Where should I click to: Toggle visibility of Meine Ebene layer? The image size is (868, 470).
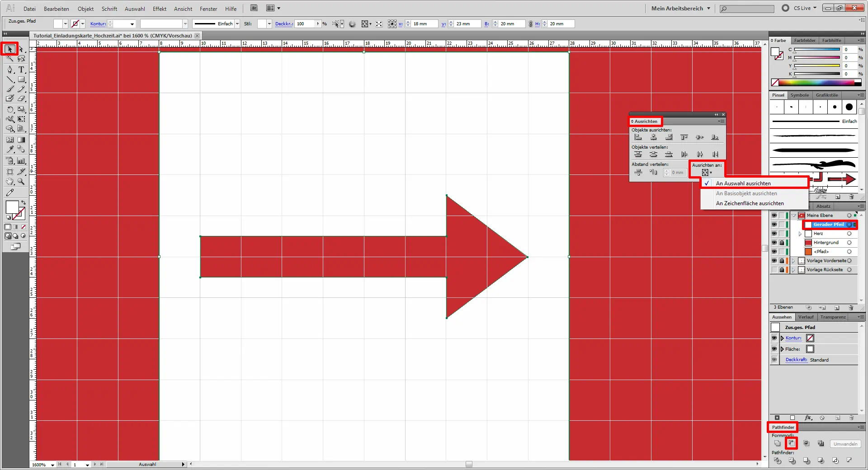point(774,216)
